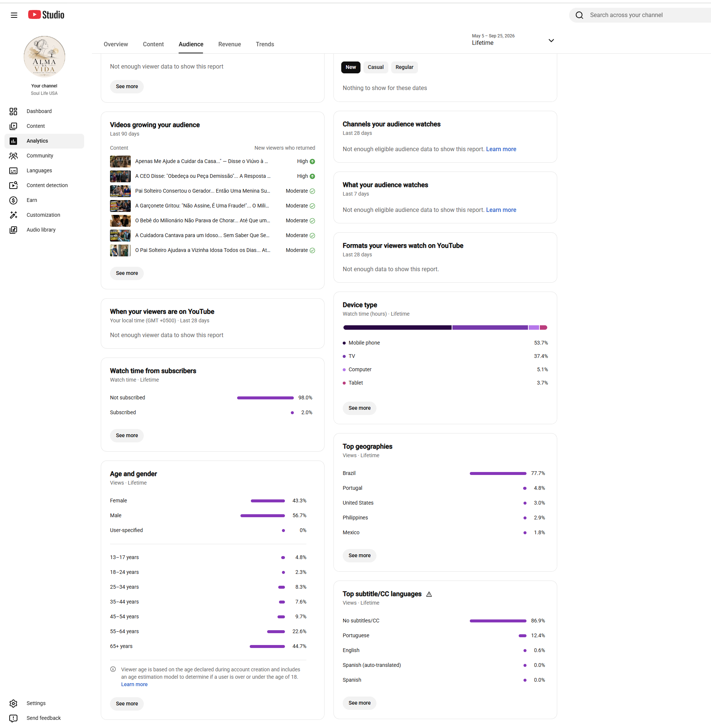Select the Analytics sidebar icon

coord(13,141)
